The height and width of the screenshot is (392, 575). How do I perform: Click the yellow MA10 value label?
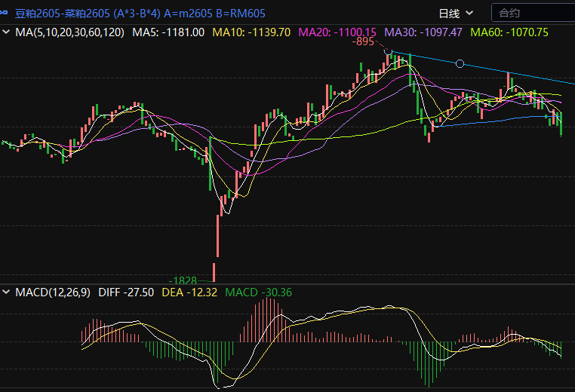(251, 32)
